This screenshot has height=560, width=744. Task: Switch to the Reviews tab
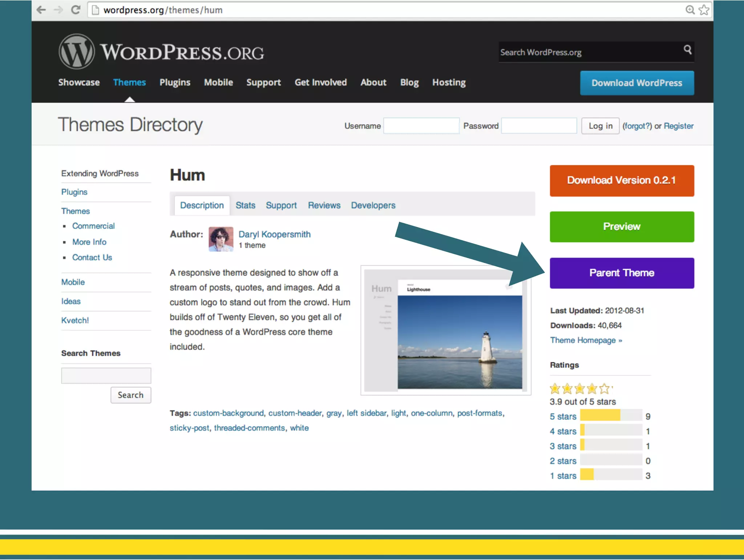tap(324, 205)
